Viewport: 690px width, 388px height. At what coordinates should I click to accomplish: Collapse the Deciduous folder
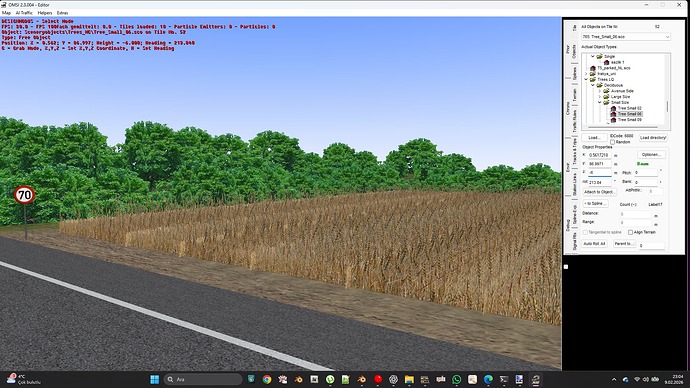click(593, 85)
